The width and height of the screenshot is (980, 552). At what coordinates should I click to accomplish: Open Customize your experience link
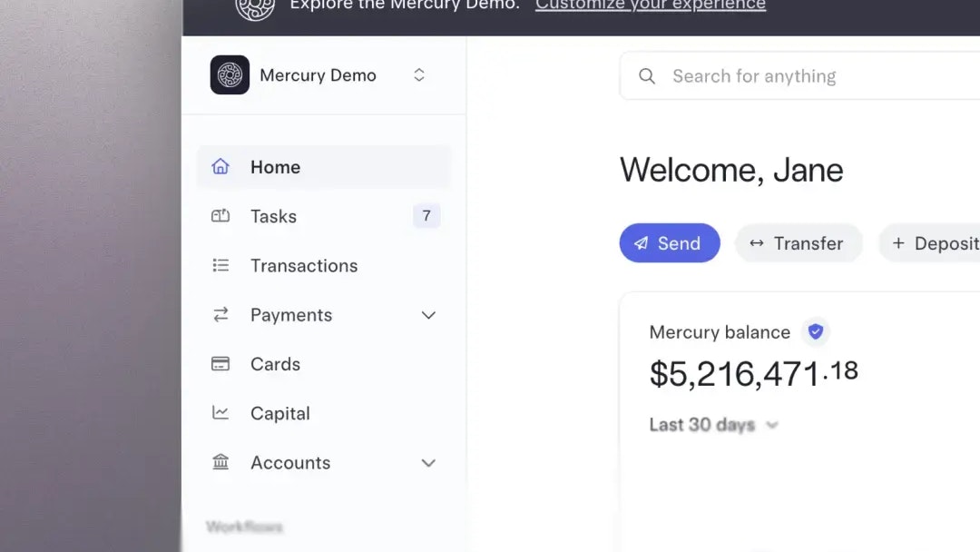(650, 5)
